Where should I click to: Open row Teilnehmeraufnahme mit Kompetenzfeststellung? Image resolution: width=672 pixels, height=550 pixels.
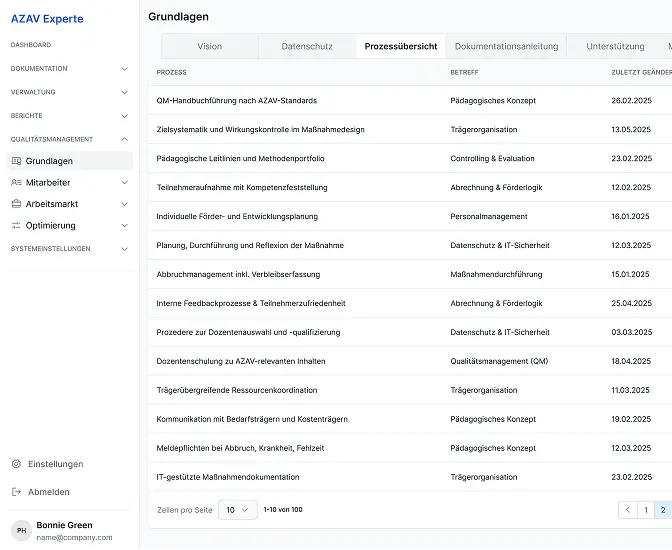pos(410,187)
